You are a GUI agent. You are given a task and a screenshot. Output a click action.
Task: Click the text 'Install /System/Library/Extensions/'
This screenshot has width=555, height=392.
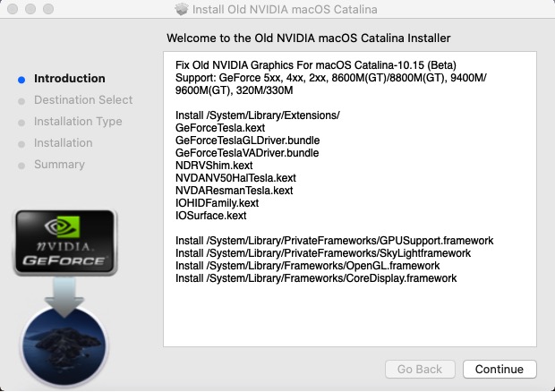click(257, 115)
